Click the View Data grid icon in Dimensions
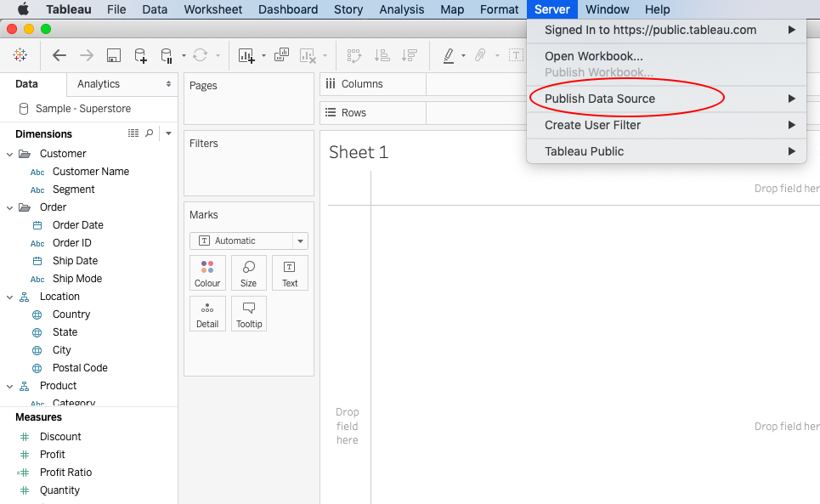820x504 pixels. (133, 133)
